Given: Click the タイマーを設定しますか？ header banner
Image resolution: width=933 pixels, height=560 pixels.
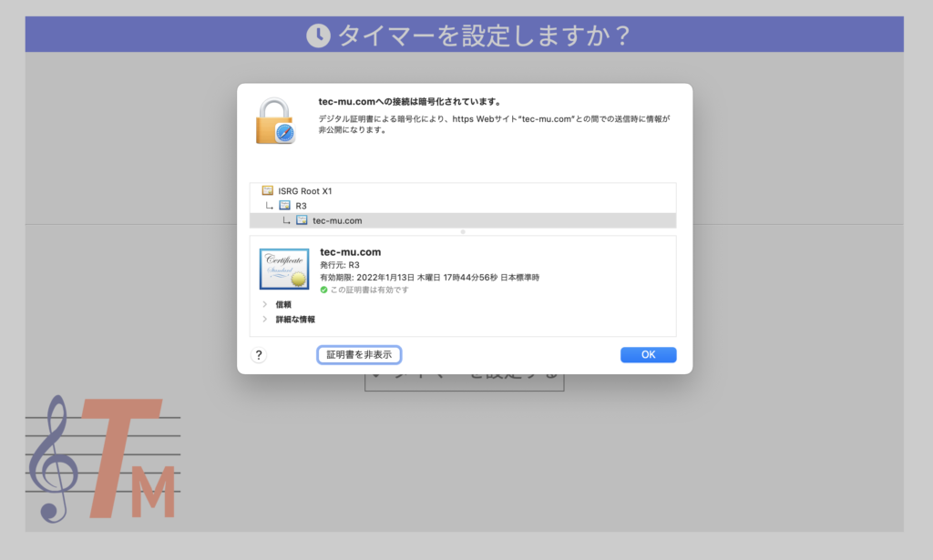Looking at the screenshot, I should pyautogui.click(x=464, y=35).
